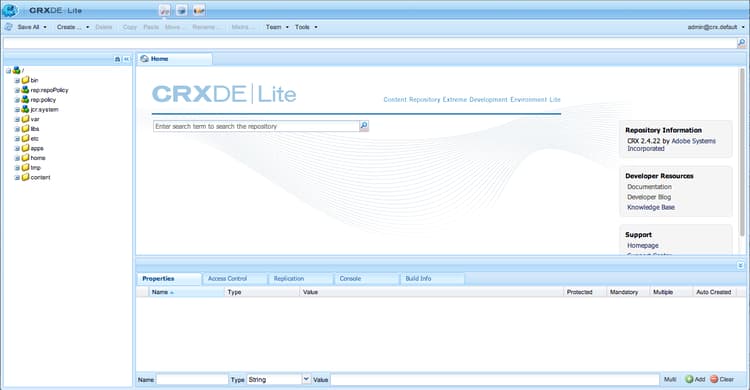Screen dimensions: 750x390
Task: Click the Save All refresh icon
Action: 9,27
